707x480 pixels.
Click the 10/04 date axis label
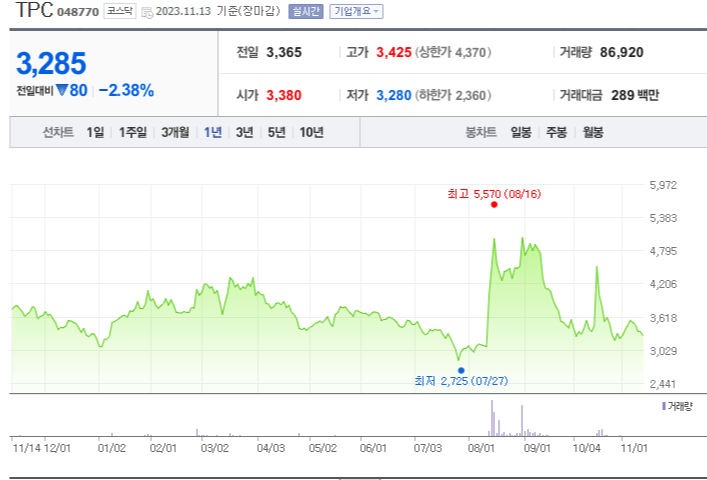587,448
